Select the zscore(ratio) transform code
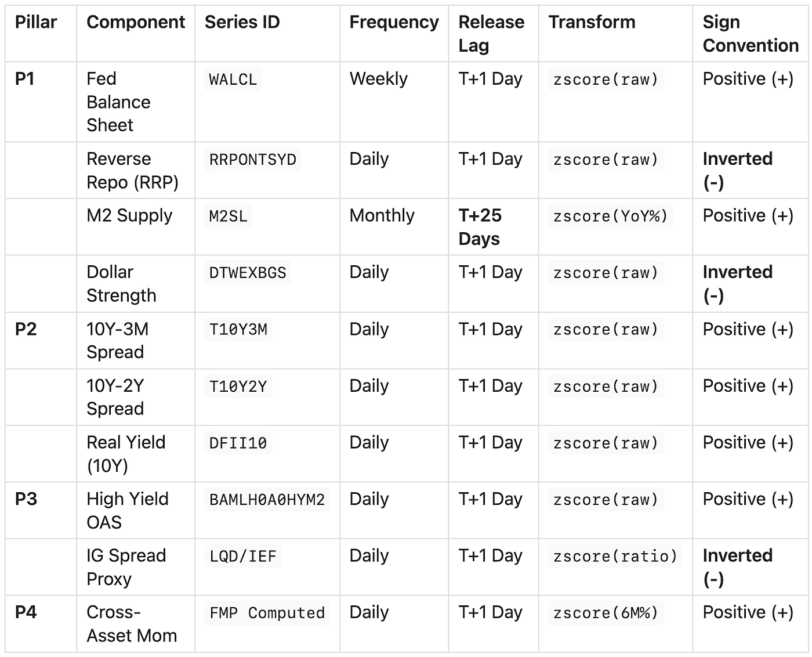This screenshot has height=657, width=812. (x=615, y=556)
